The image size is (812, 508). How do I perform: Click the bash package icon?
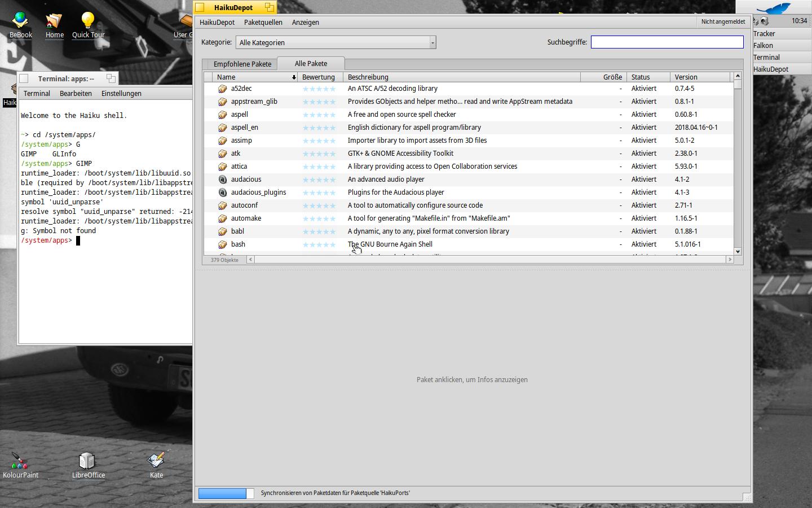(x=222, y=244)
